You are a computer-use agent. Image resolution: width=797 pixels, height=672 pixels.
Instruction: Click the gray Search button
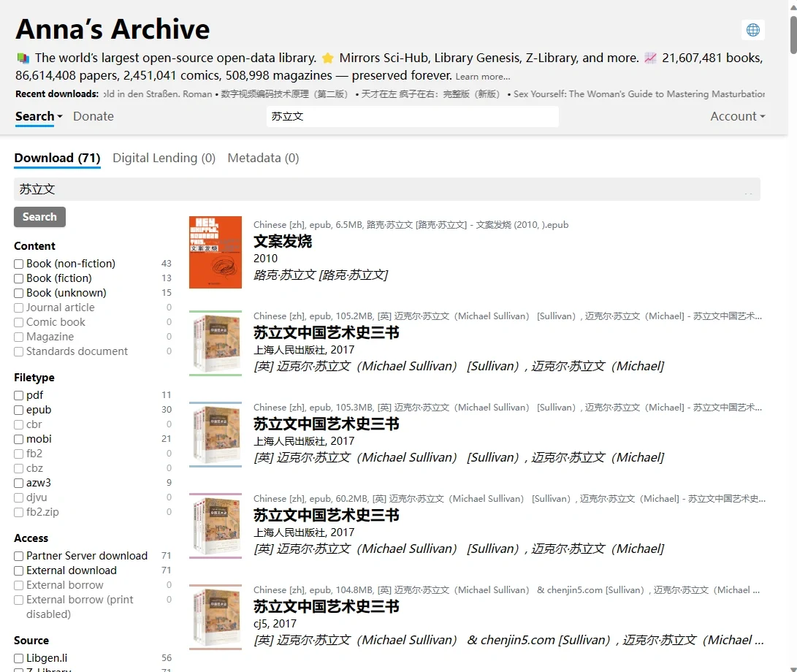tap(39, 217)
